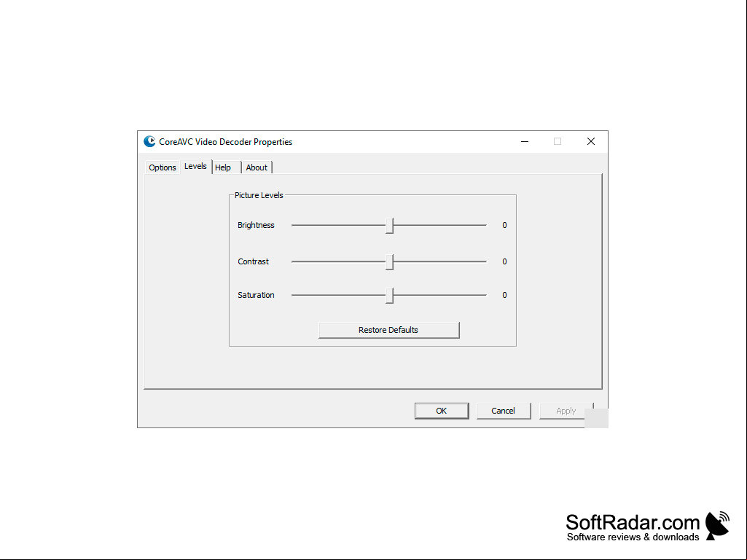Click the Picture Levels group label

pyautogui.click(x=259, y=195)
